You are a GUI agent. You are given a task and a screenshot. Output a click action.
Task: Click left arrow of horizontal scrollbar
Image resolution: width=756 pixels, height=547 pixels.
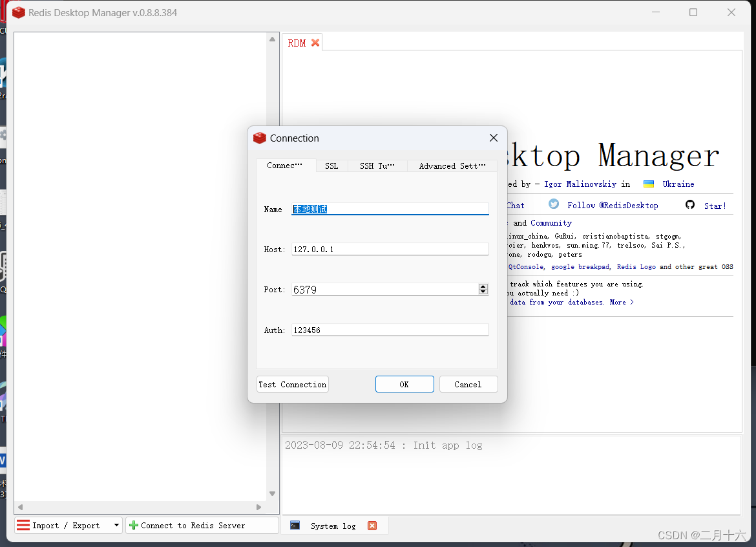(20, 507)
